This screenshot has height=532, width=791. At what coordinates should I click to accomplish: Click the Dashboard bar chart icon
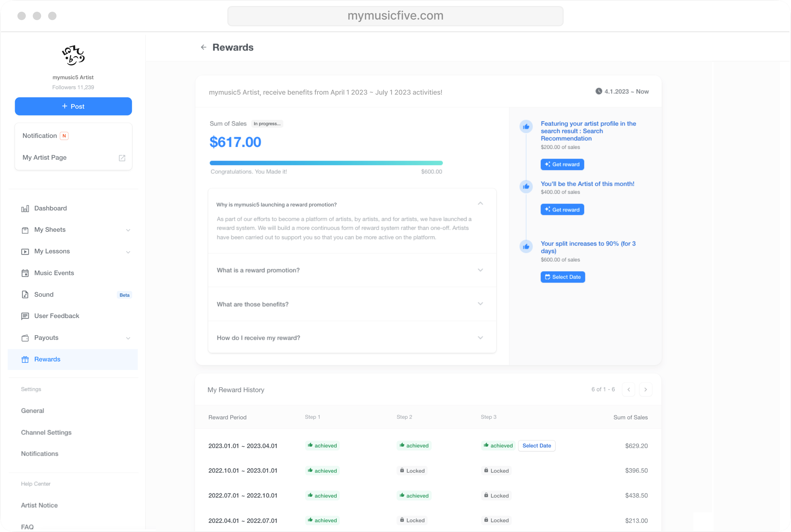[x=25, y=209]
